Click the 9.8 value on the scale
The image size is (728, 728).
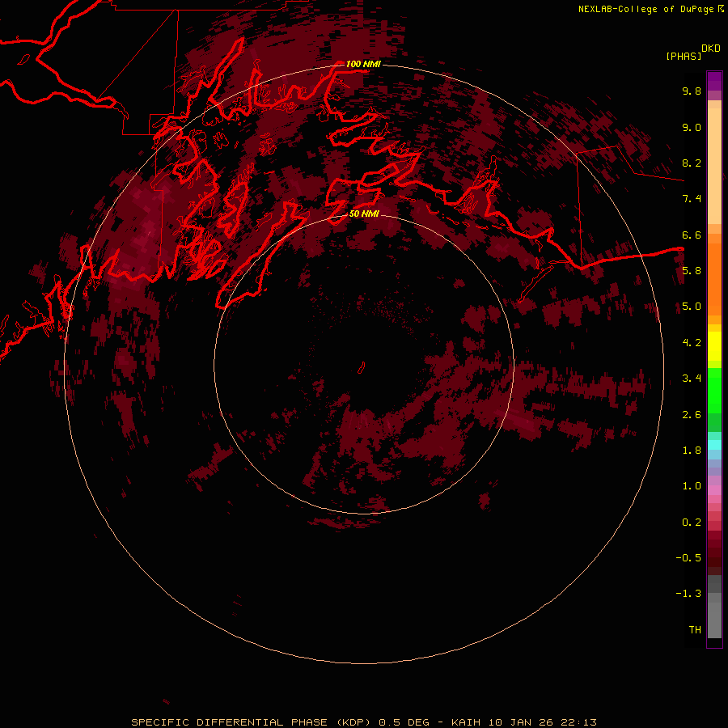pos(692,91)
